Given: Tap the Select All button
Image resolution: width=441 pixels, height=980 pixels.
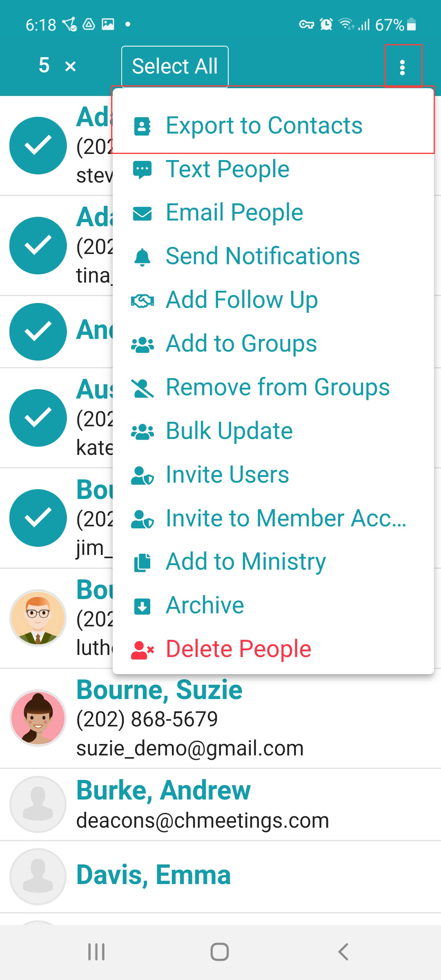Looking at the screenshot, I should [x=175, y=67].
